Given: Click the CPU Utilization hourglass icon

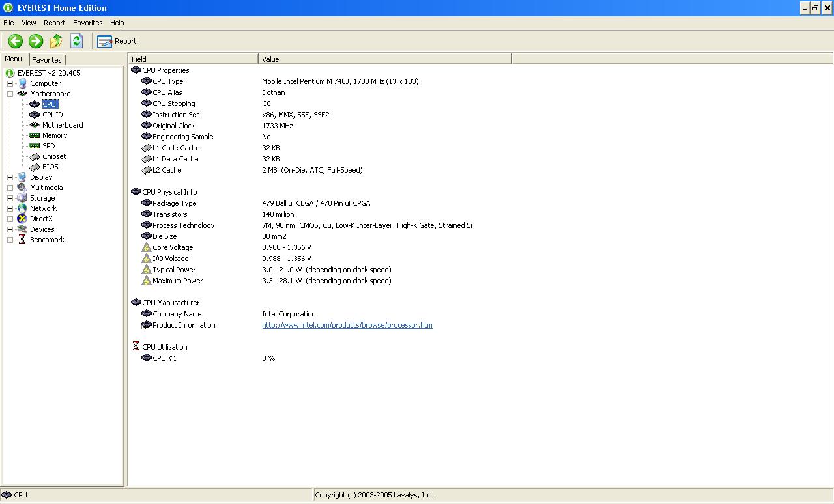Looking at the screenshot, I should pyautogui.click(x=136, y=347).
